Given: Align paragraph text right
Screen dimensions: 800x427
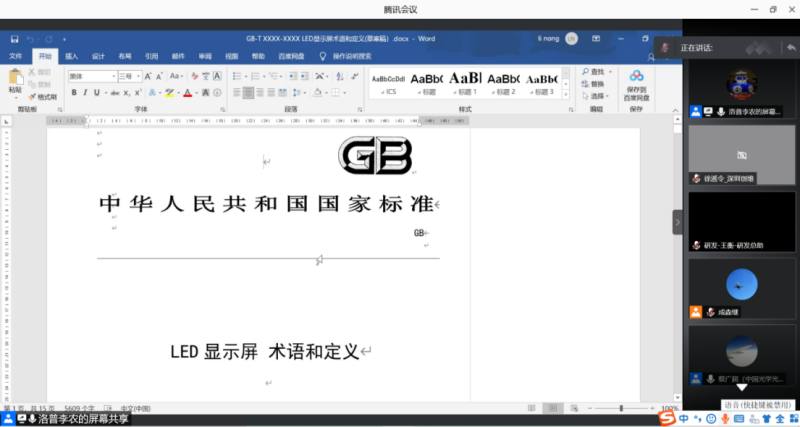Looking at the screenshot, I should [260, 92].
